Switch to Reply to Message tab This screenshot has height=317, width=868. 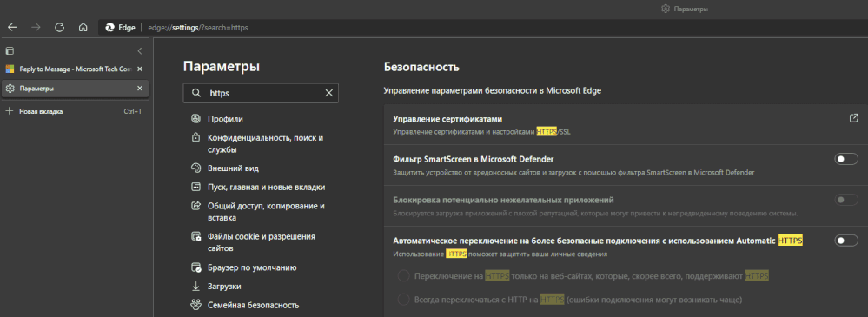[x=75, y=69]
